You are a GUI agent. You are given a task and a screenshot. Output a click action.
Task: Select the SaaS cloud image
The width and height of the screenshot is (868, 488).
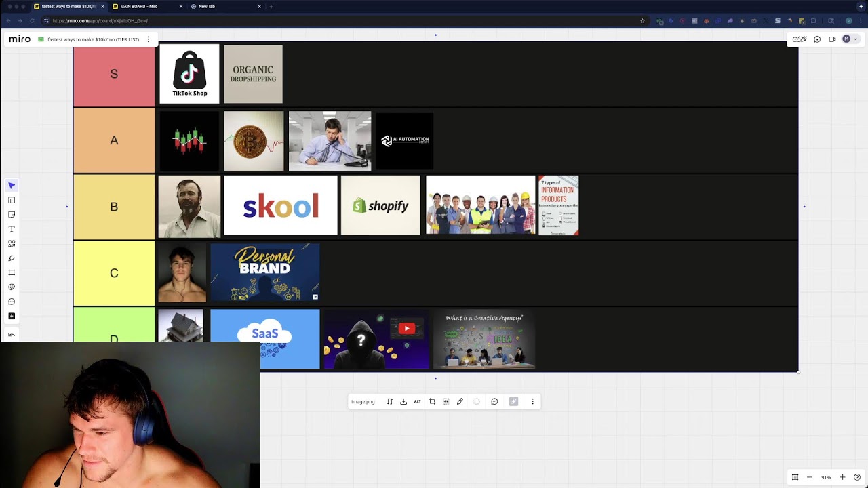pyautogui.click(x=264, y=339)
